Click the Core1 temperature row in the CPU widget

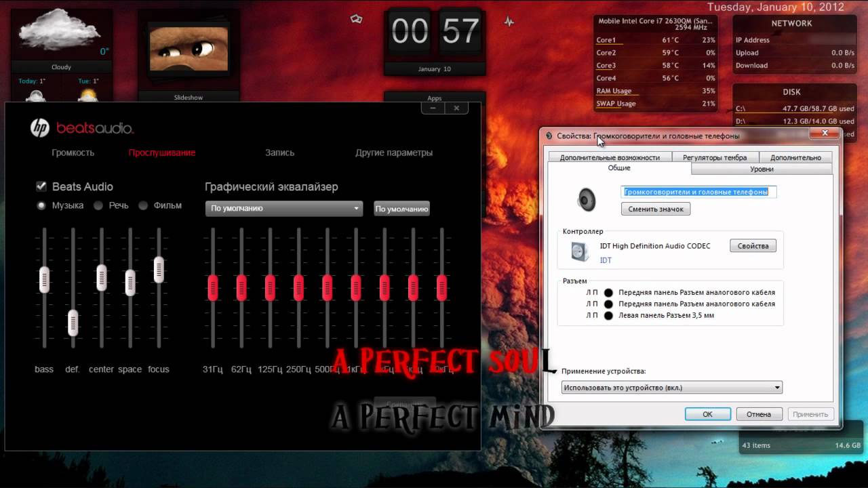click(656, 40)
